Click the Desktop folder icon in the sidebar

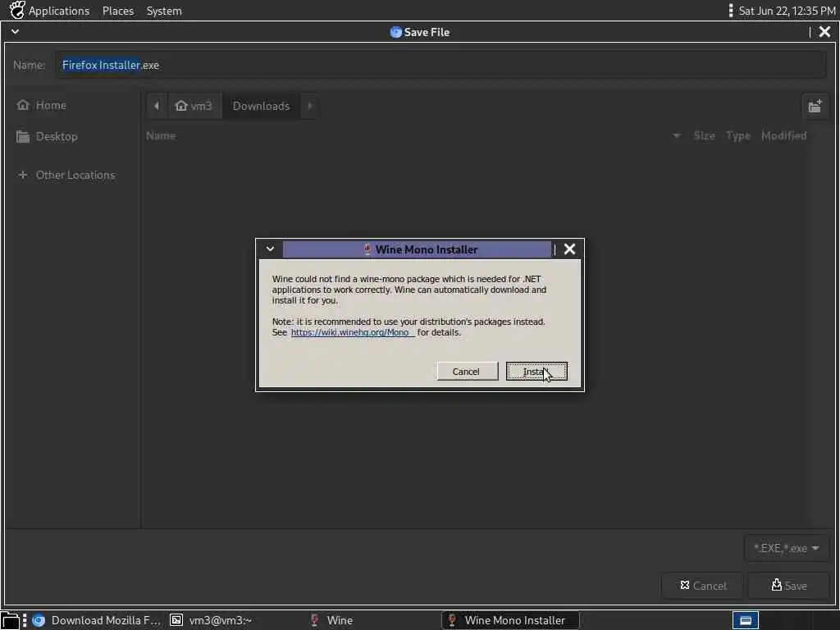click(22, 137)
